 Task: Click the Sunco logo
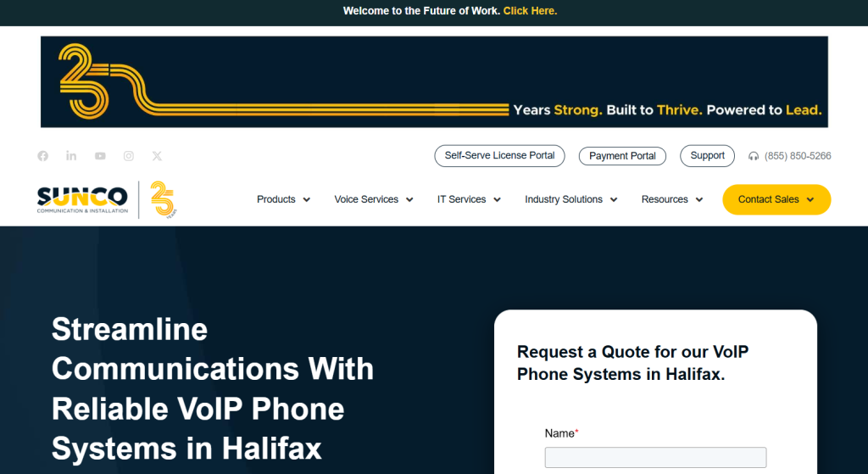(82, 200)
